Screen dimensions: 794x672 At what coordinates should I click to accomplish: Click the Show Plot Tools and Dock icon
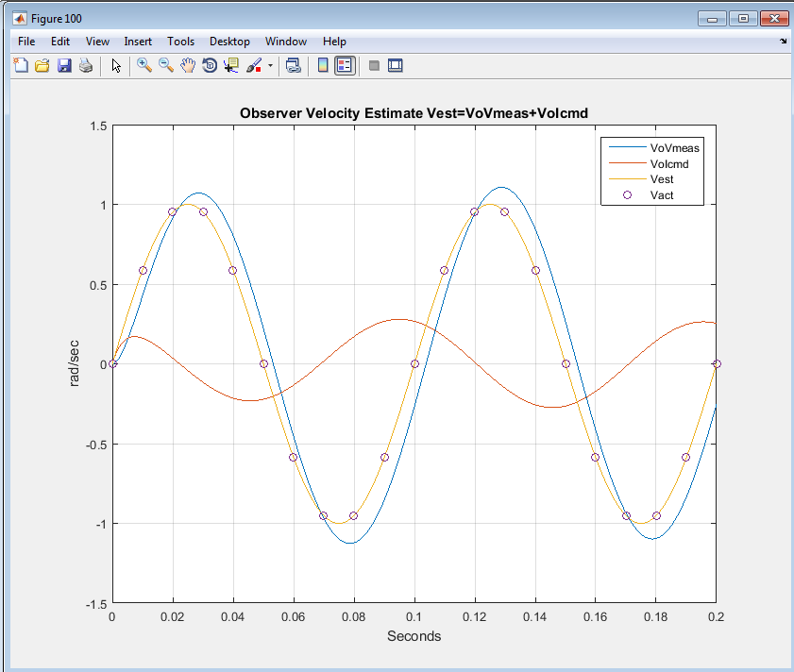(x=395, y=65)
